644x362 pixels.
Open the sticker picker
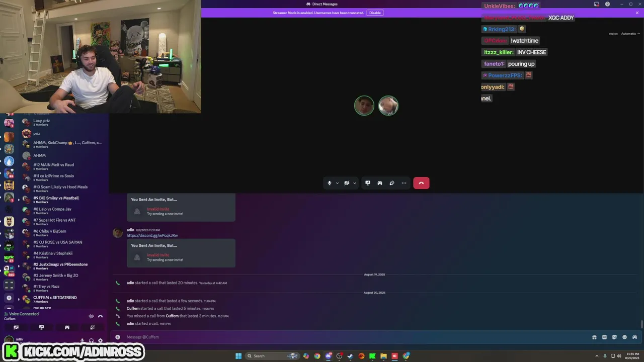(x=614, y=337)
